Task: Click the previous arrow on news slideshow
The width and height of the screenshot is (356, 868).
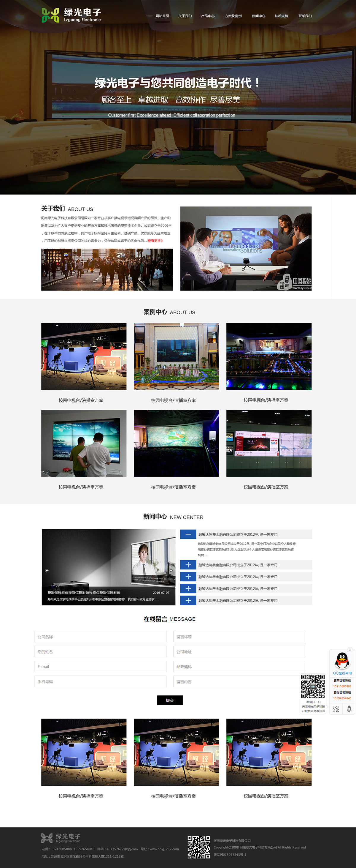Action: 47,570
